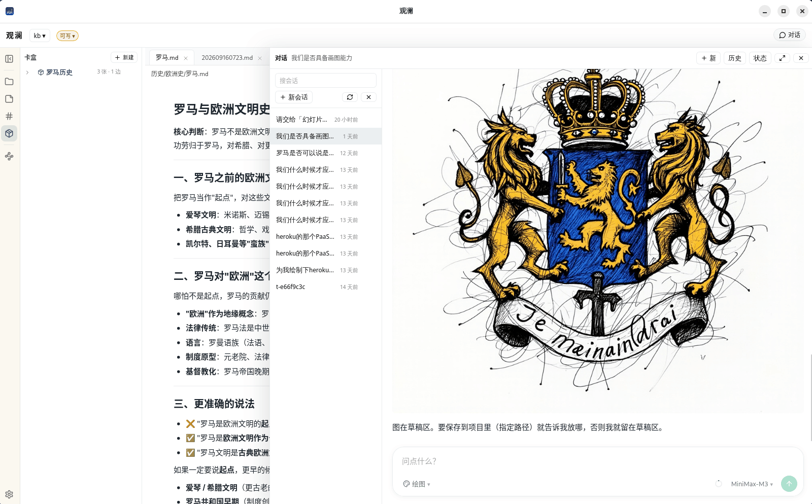This screenshot has width=812, height=504.
Task: Open the 对话 chat button at top right
Action: [790, 35]
